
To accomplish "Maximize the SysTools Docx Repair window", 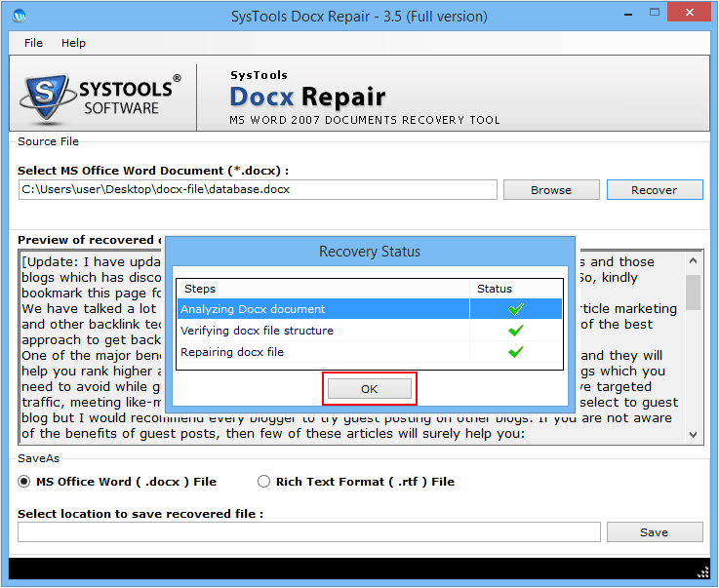I will click(655, 13).
